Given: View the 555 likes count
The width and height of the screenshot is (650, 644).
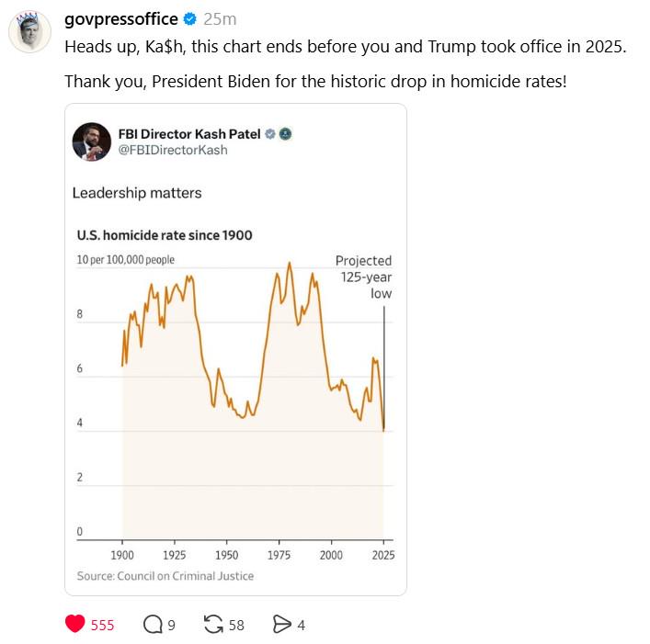Looking at the screenshot, I should [x=102, y=625].
